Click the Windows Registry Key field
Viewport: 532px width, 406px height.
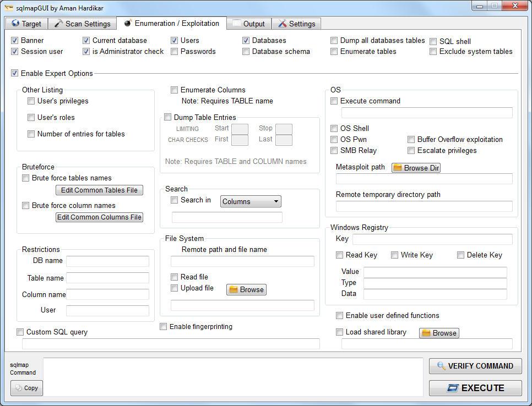[x=432, y=239]
